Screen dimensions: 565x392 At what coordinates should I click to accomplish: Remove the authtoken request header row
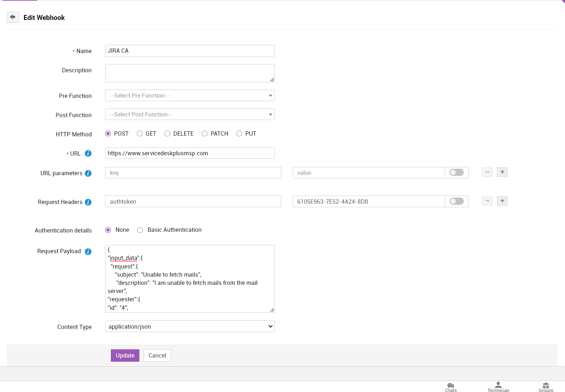click(x=487, y=201)
